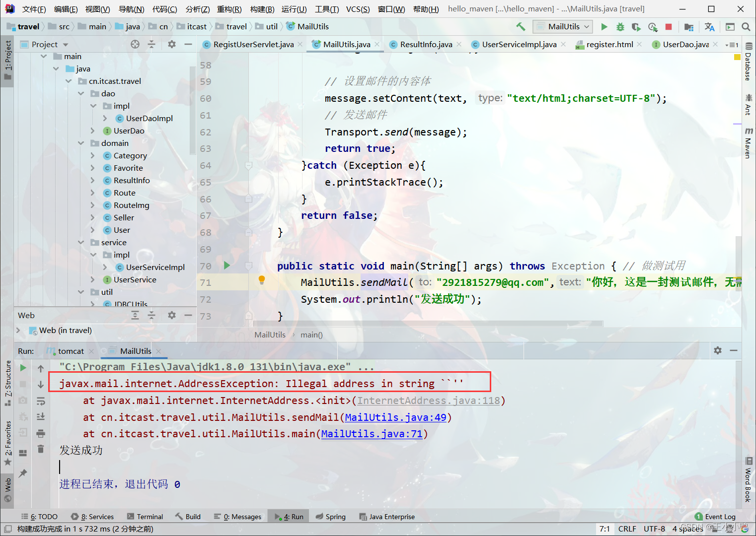Open the Database tool window

pyautogui.click(x=749, y=62)
